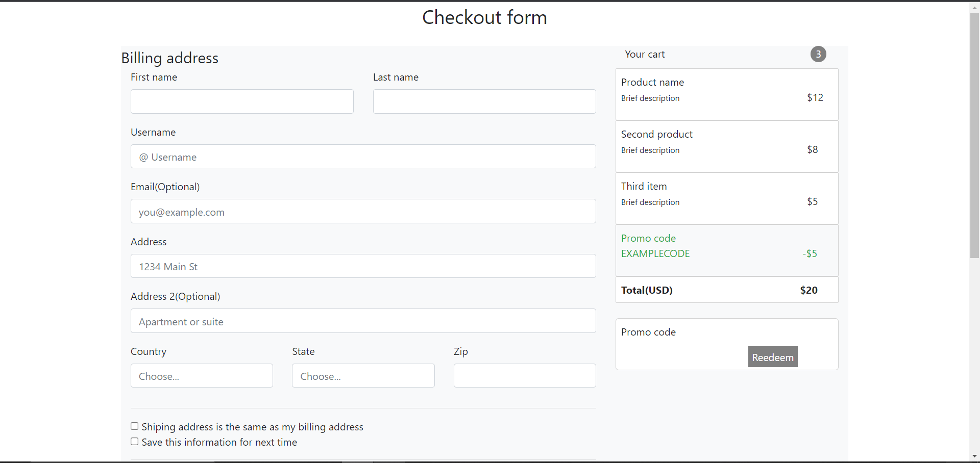Click the cart count badge showing 3
Viewport: 980px width, 463px height.
coord(818,54)
